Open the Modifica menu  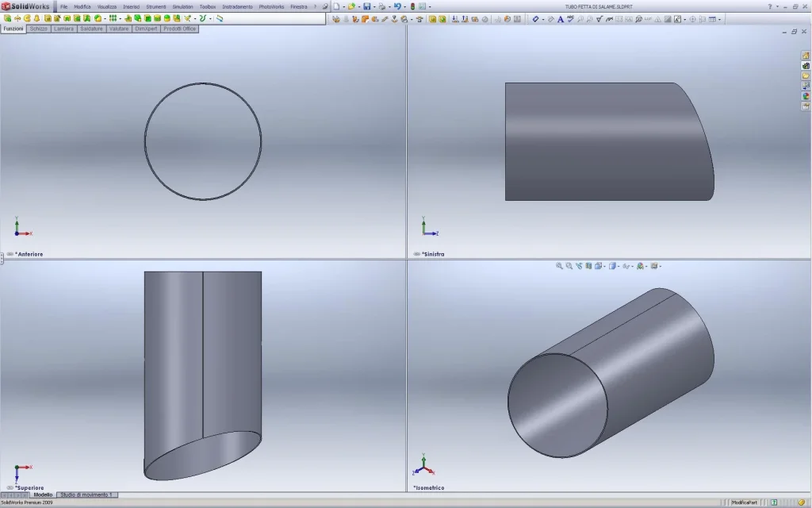click(82, 6)
